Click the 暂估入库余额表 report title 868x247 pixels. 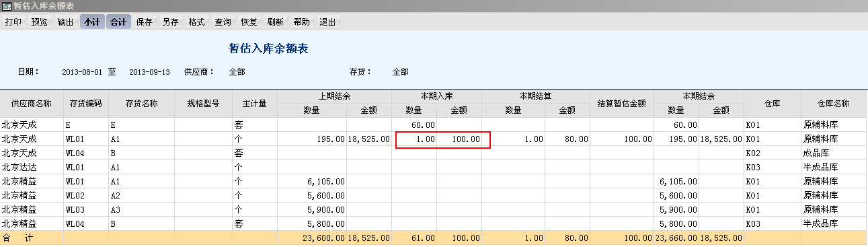268,48
